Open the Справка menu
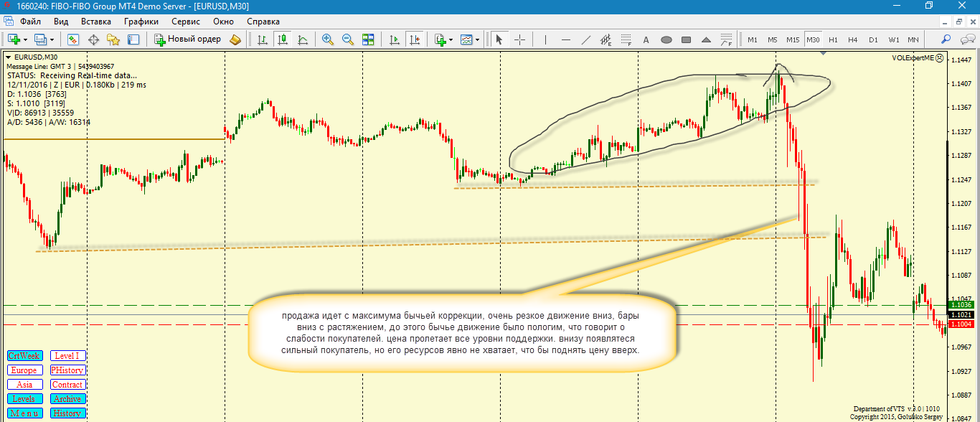 [x=263, y=22]
